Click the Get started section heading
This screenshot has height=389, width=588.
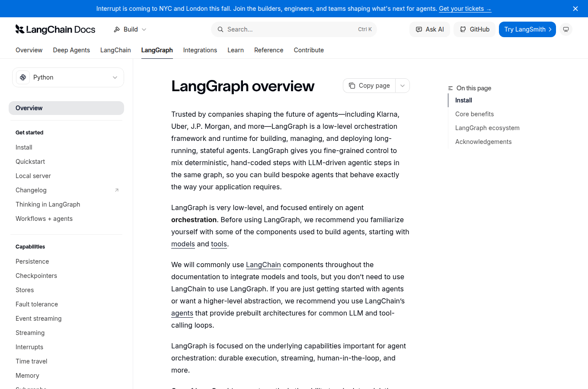(x=29, y=133)
